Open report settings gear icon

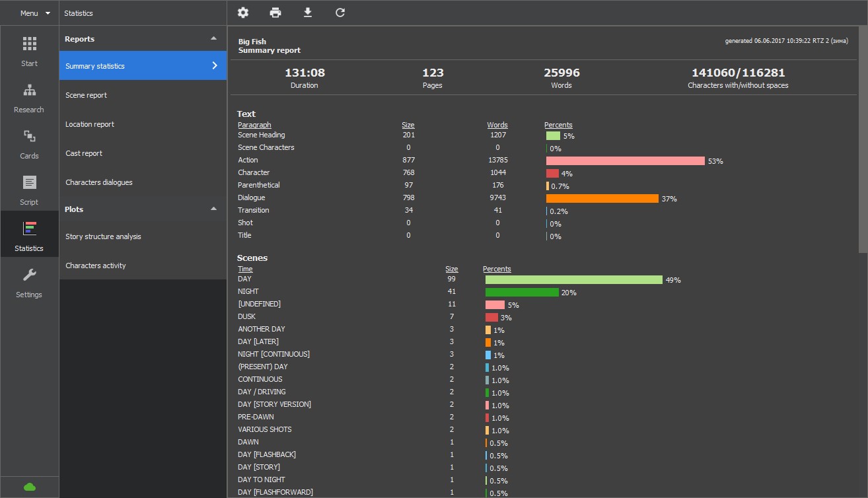click(243, 13)
